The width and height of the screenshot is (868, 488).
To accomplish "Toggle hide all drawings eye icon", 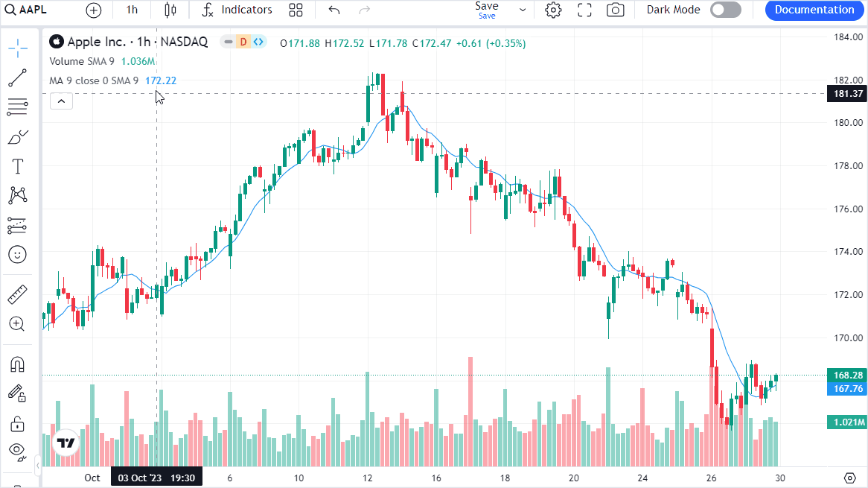I will click(x=18, y=450).
